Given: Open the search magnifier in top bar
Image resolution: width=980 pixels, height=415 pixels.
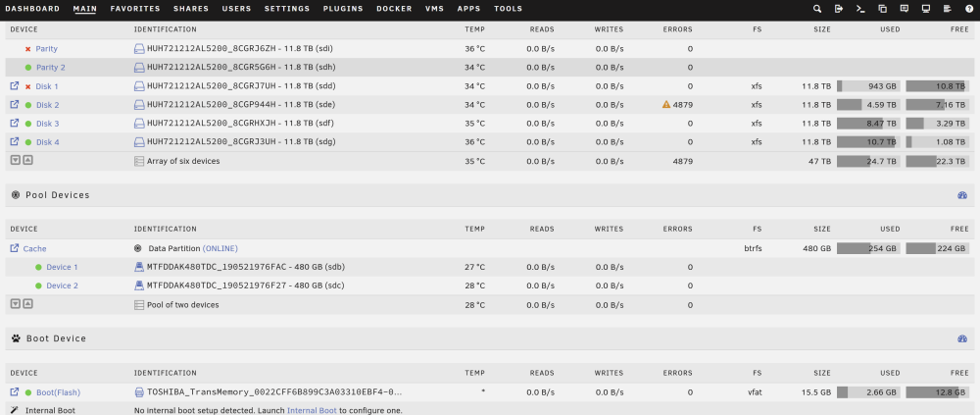Looking at the screenshot, I should [817, 9].
